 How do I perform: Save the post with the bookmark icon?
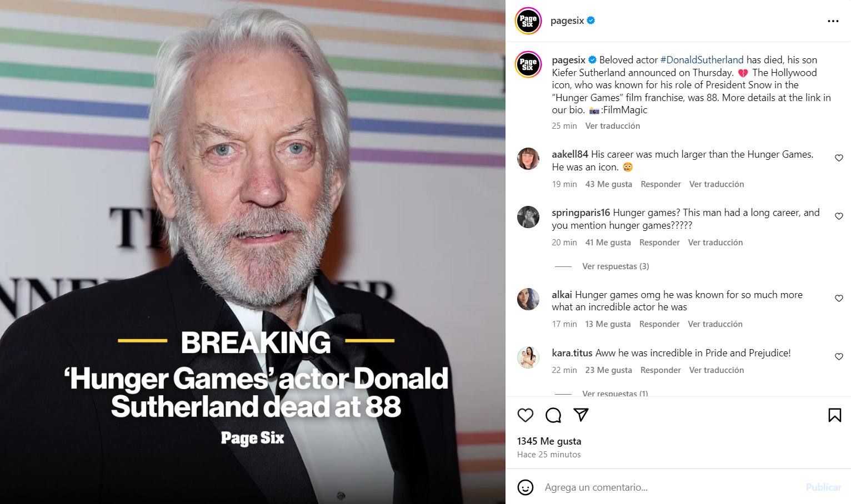click(834, 415)
